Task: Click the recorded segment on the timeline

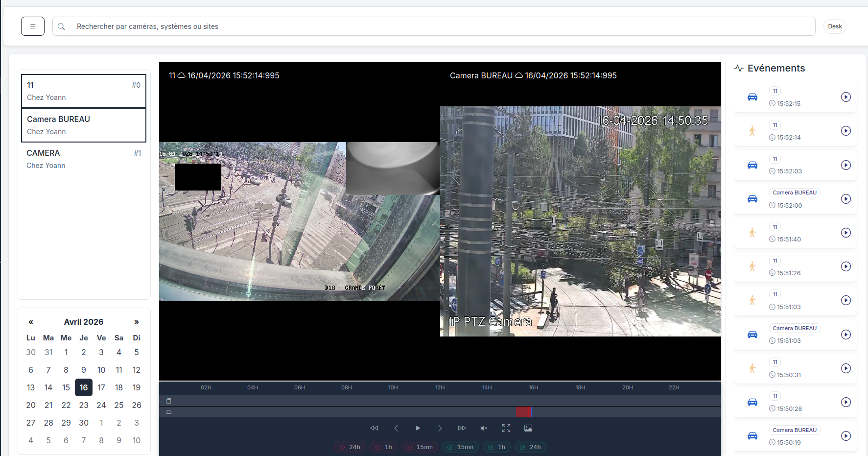Action: (523, 412)
